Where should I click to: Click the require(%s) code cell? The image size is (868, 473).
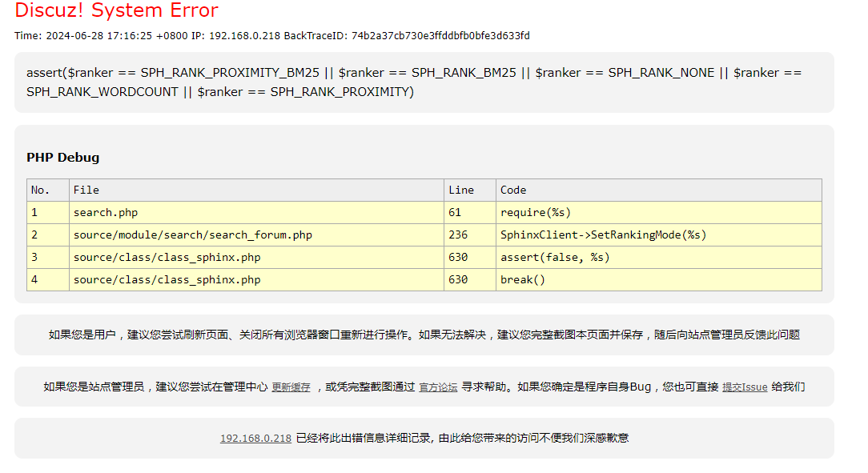536,212
